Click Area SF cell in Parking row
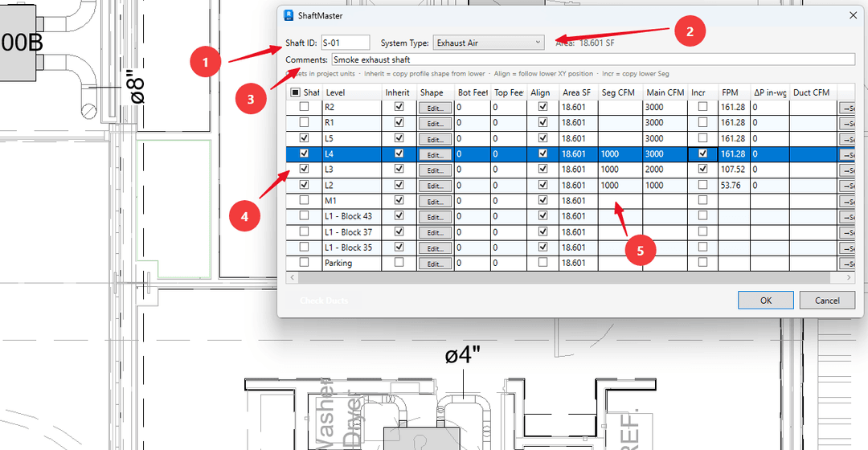Viewport: 868px width, 450px height. [578, 263]
